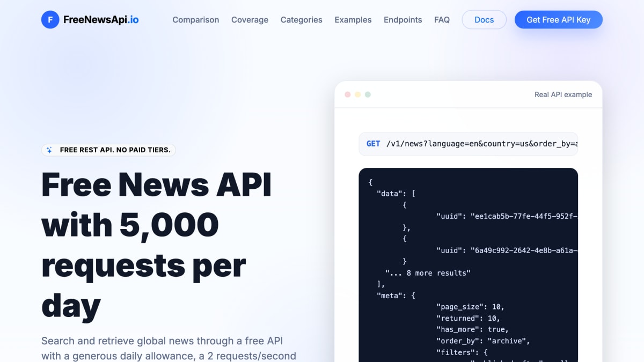This screenshot has height=362, width=644.
Task: Select the FREE REST API. NO PAID TIERS. badge
Action: tap(108, 150)
